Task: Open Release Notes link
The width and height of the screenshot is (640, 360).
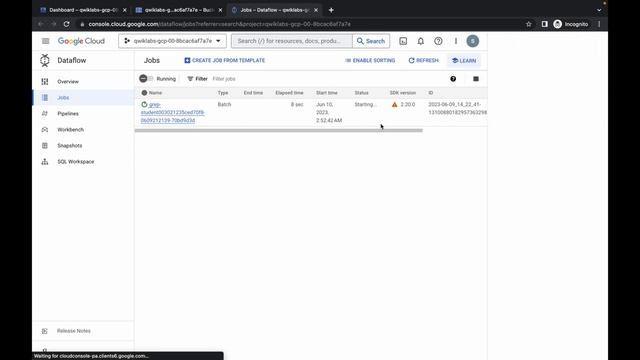Action: [x=73, y=331]
